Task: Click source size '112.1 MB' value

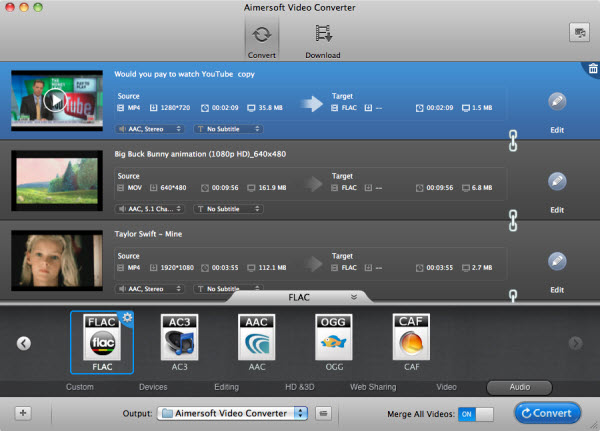Action: point(272,268)
